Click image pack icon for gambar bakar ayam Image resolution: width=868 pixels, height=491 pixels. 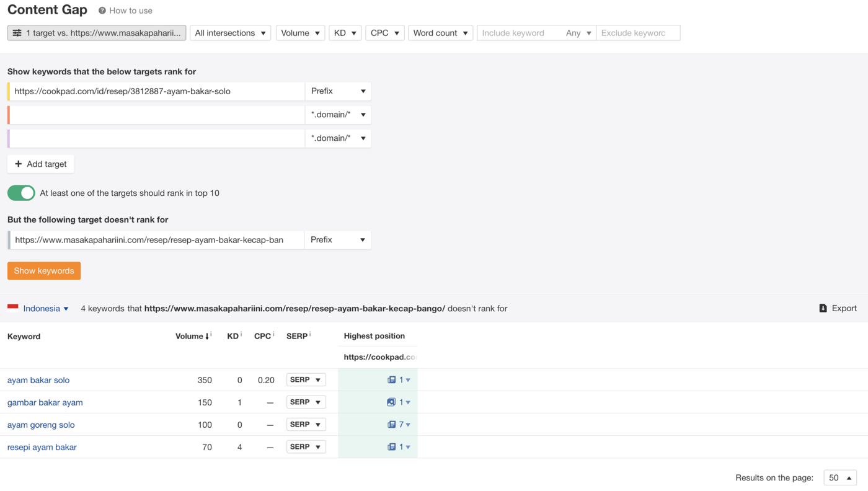(391, 402)
